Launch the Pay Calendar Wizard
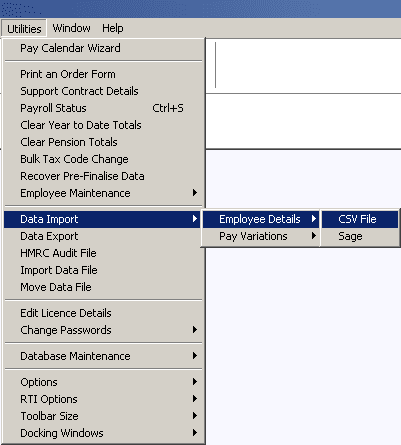 point(103,48)
